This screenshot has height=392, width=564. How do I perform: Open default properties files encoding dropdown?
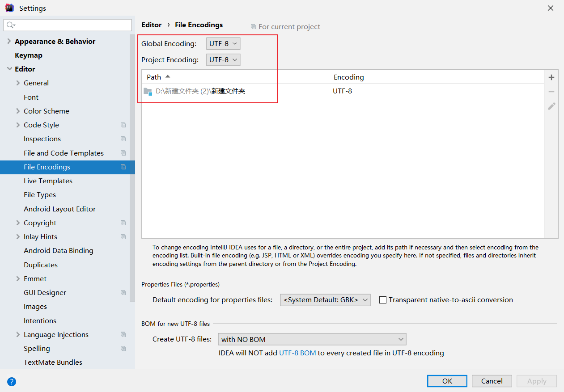tap(325, 300)
